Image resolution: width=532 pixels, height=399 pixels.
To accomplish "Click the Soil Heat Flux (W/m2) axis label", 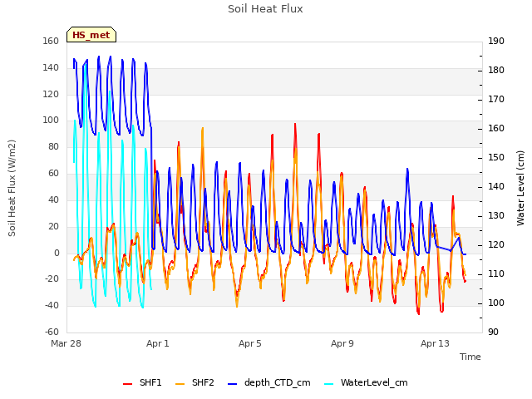I will click(x=12, y=188).
